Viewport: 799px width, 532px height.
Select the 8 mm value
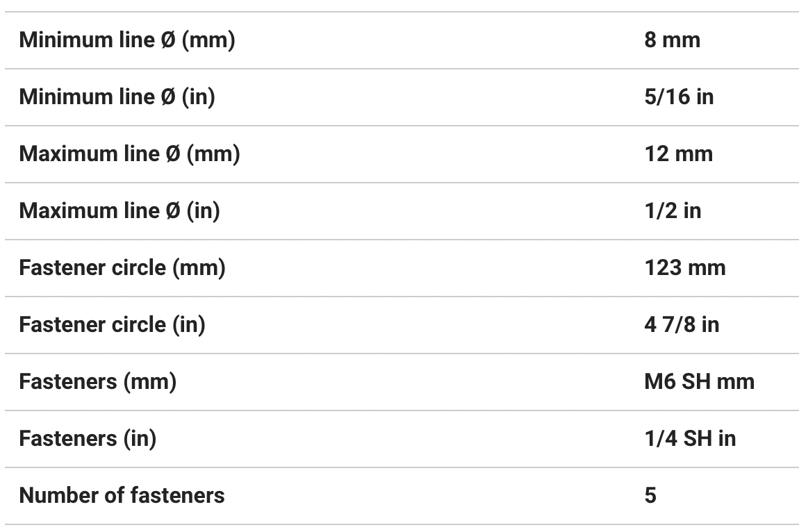[x=672, y=40]
